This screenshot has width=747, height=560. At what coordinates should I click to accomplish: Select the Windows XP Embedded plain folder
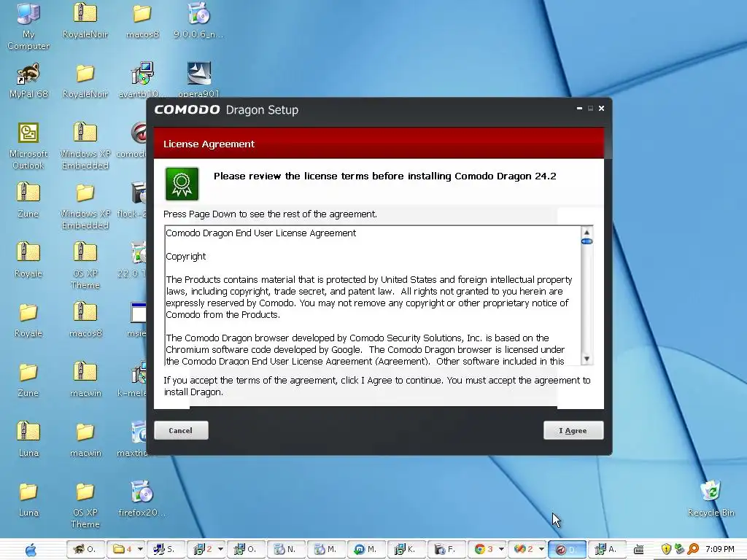[x=85, y=206]
